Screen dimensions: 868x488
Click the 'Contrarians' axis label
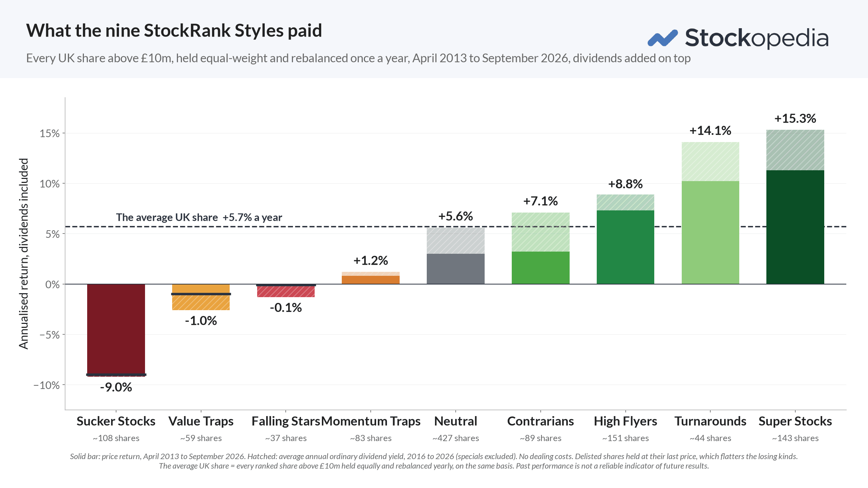click(541, 421)
